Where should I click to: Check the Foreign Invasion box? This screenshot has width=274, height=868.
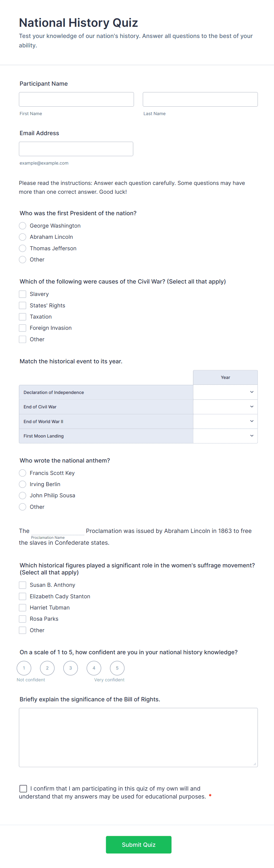pos(23,328)
